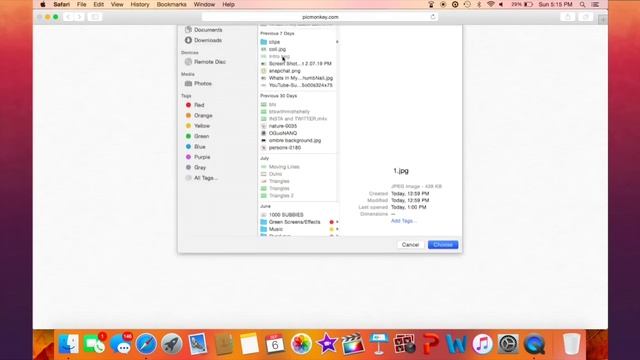Reload the picmonkey.com page
The height and width of the screenshot is (360, 640).
point(433,17)
